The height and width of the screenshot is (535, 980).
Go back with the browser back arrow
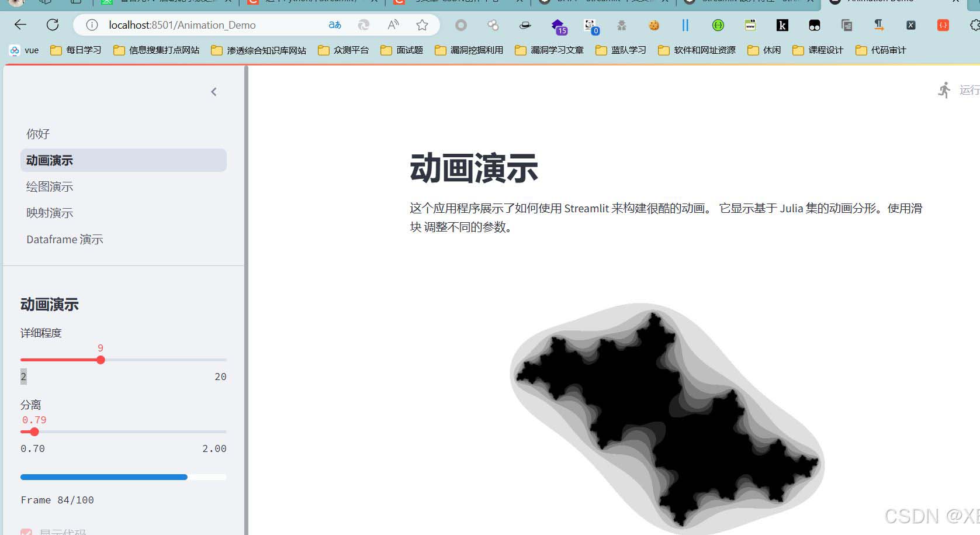20,25
